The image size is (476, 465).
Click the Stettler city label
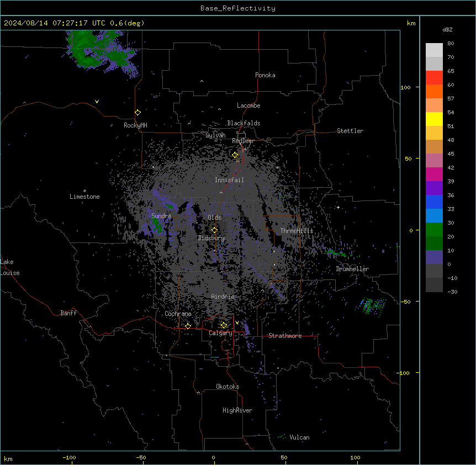pos(350,131)
